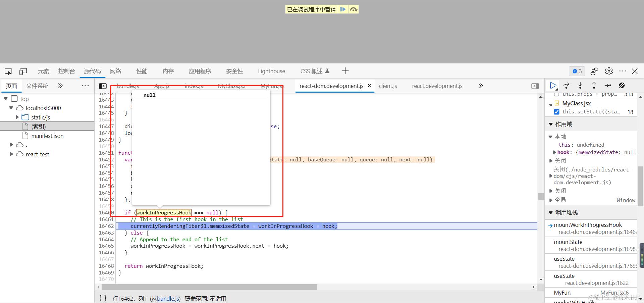Click the code editor vertical scrollbar thumb
This screenshot has height=303, width=644.
click(541, 197)
